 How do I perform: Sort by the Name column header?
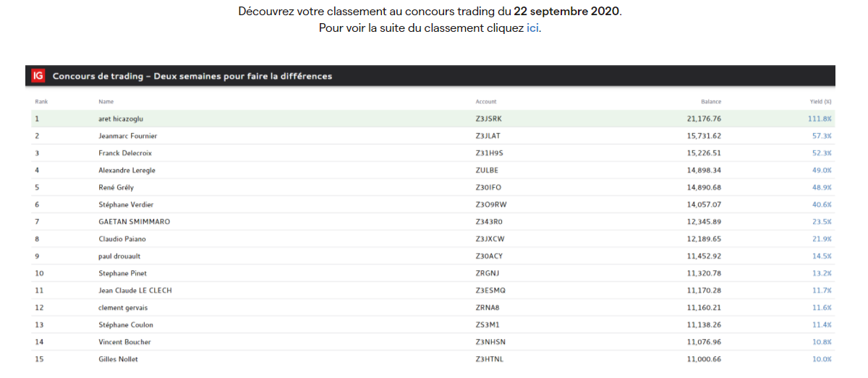click(x=106, y=102)
